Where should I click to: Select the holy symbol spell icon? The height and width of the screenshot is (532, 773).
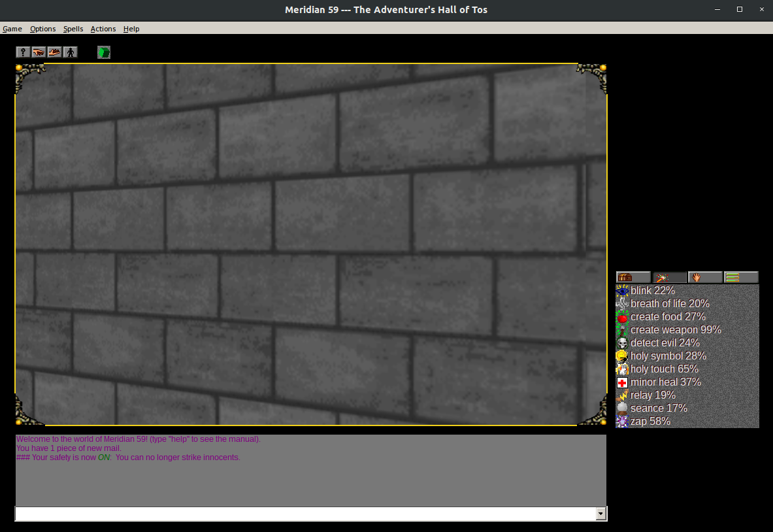[x=622, y=356]
